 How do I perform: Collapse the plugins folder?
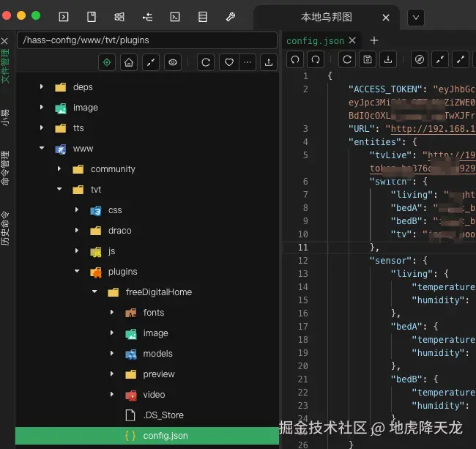coord(77,271)
